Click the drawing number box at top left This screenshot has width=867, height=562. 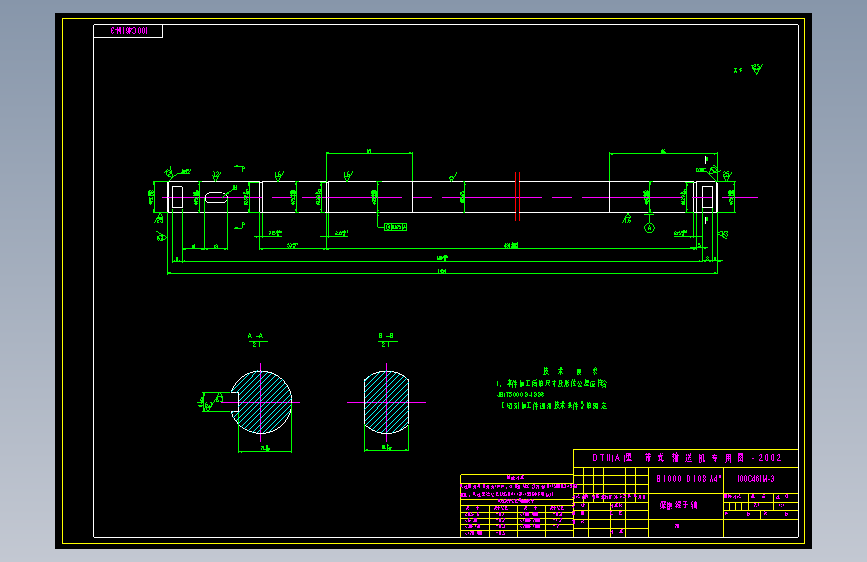pos(128,31)
